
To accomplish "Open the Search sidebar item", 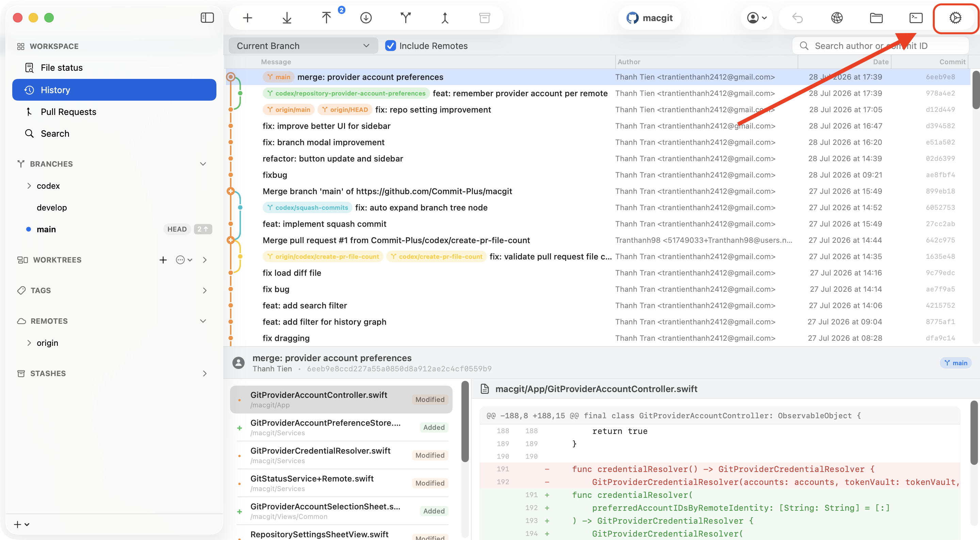I will point(114,134).
